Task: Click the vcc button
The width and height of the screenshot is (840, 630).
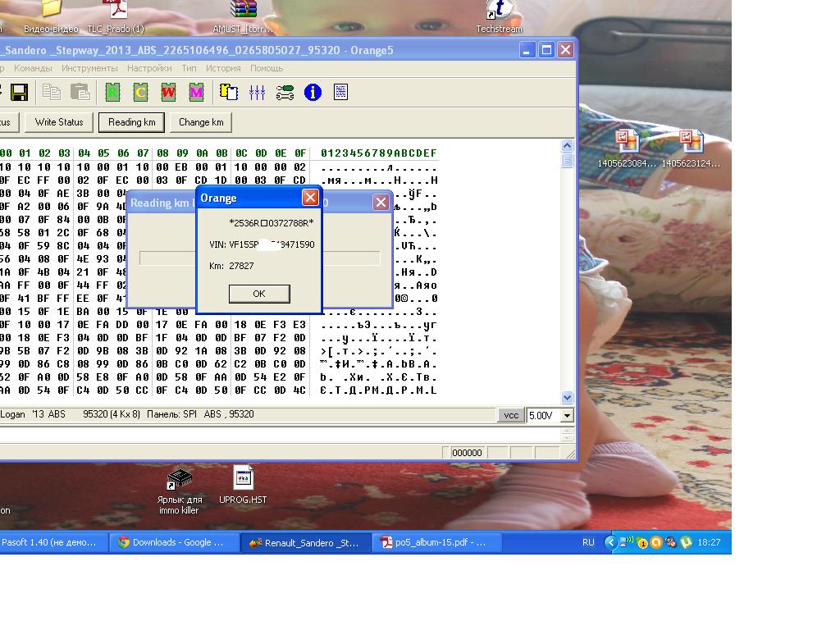Action: 511,415
